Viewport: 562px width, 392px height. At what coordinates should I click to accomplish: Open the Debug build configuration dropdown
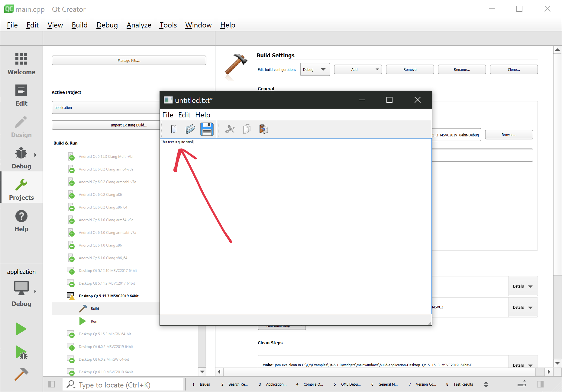pyautogui.click(x=315, y=69)
